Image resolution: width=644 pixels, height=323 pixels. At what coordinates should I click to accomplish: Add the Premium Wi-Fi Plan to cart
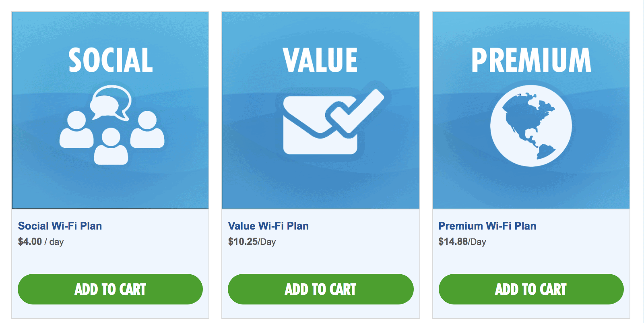pos(531,289)
